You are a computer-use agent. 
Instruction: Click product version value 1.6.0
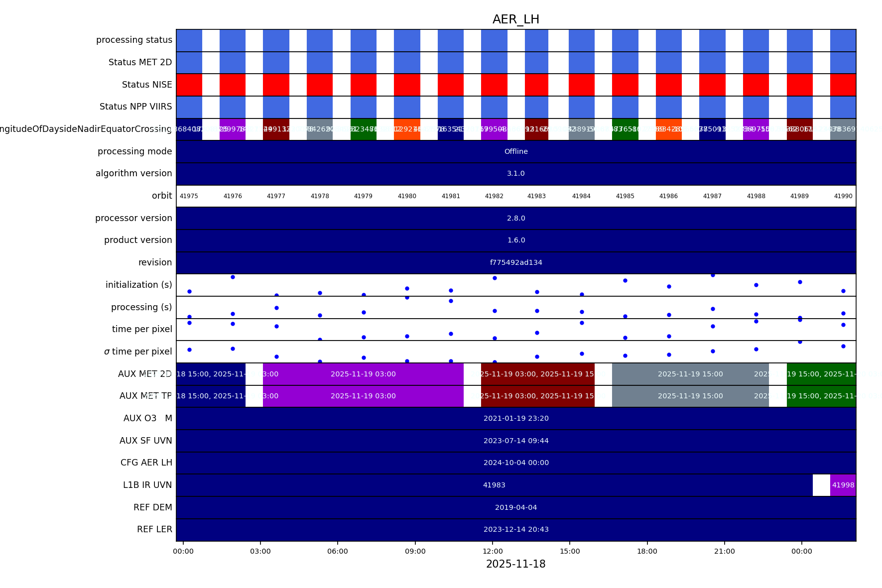point(515,240)
